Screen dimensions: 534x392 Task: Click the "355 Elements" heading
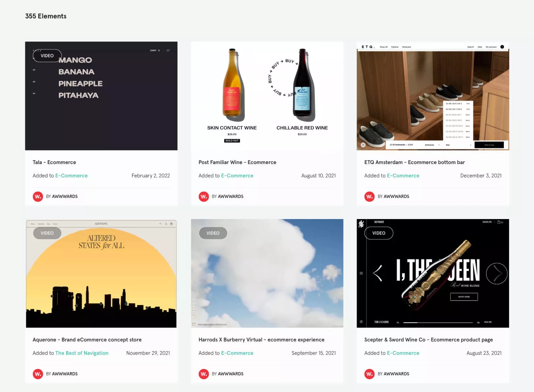pyautogui.click(x=46, y=16)
